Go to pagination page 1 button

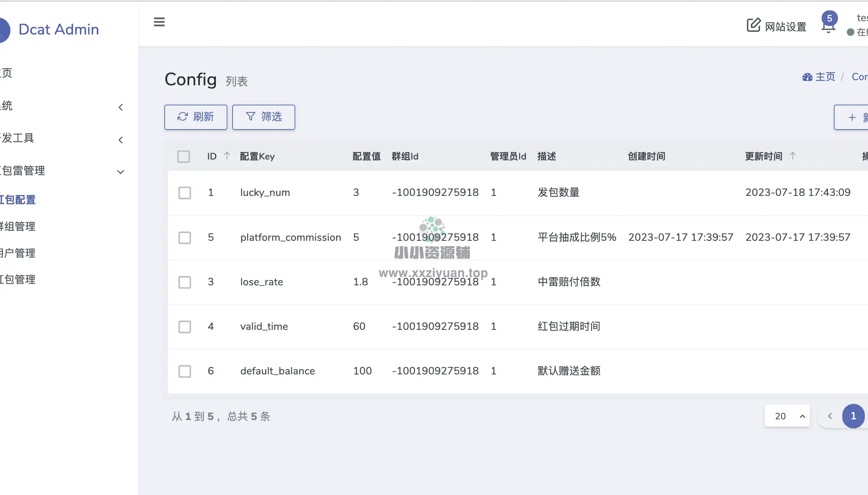(x=853, y=416)
